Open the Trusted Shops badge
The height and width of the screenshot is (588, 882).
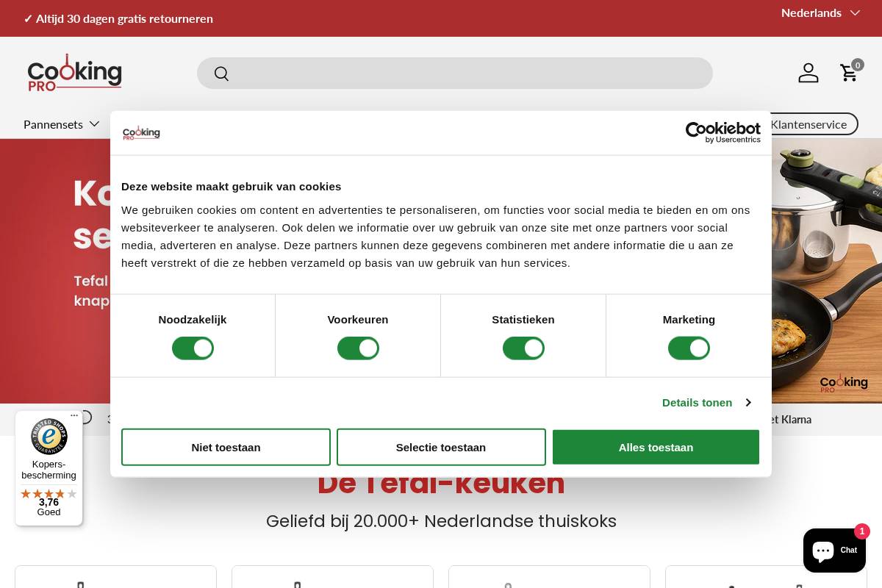click(49, 437)
